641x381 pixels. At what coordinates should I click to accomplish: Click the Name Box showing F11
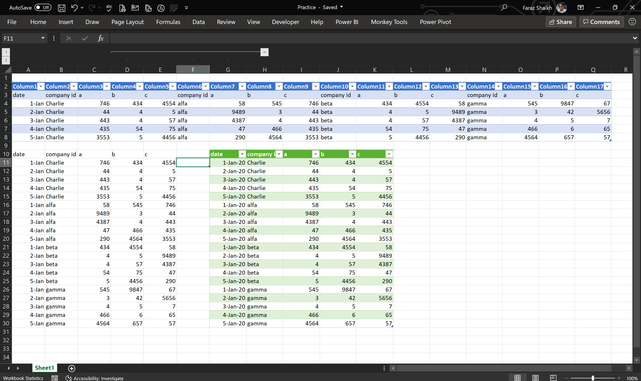20,38
